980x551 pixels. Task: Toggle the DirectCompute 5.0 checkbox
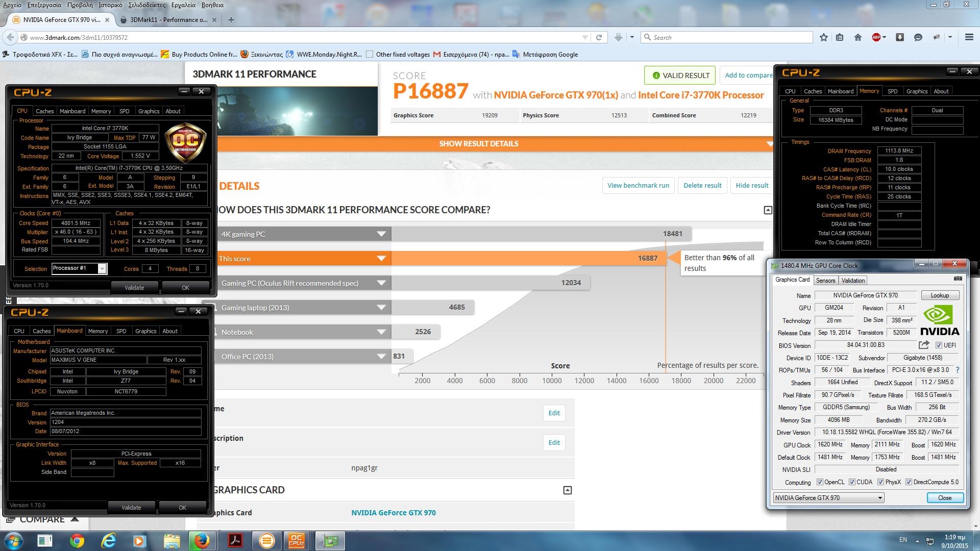[909, 482]
